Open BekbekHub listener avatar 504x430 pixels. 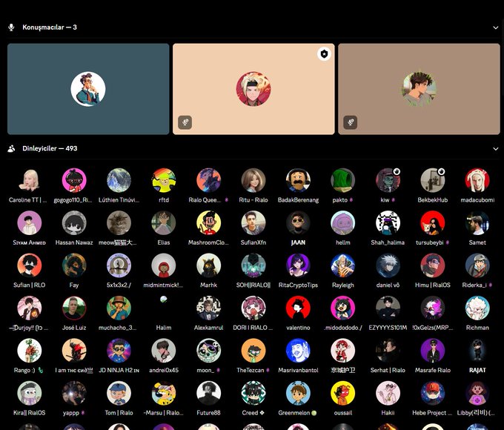tap(432, 180)
